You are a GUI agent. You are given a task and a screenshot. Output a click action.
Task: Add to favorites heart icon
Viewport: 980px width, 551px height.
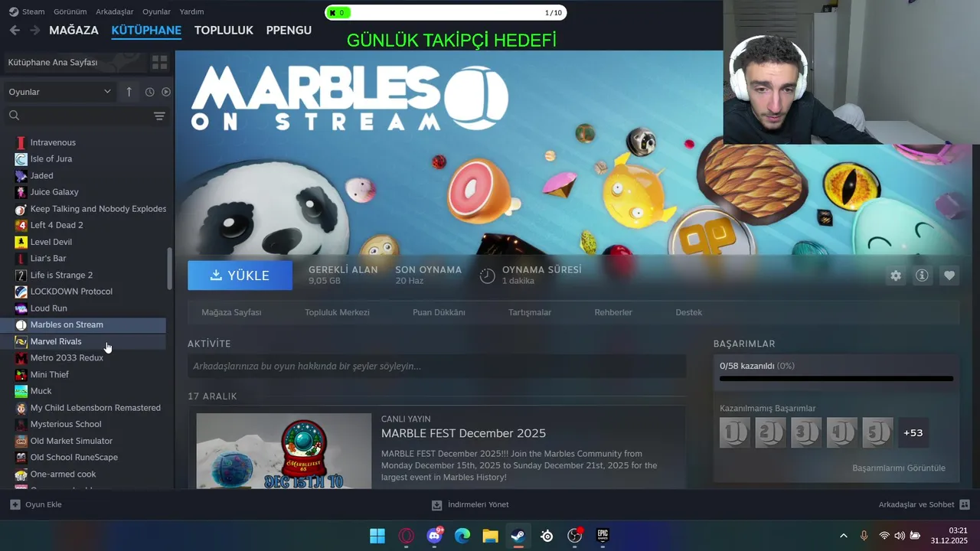coord(949,275)
